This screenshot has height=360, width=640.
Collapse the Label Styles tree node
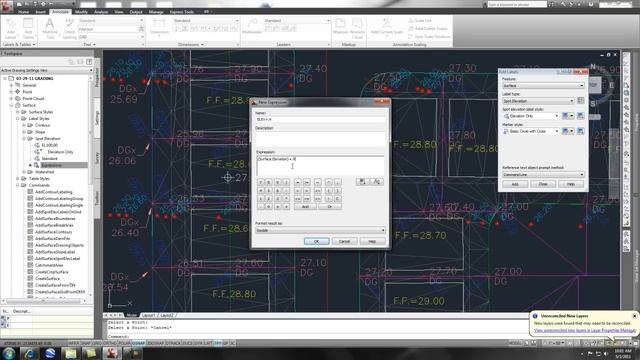tap(18, 118)
